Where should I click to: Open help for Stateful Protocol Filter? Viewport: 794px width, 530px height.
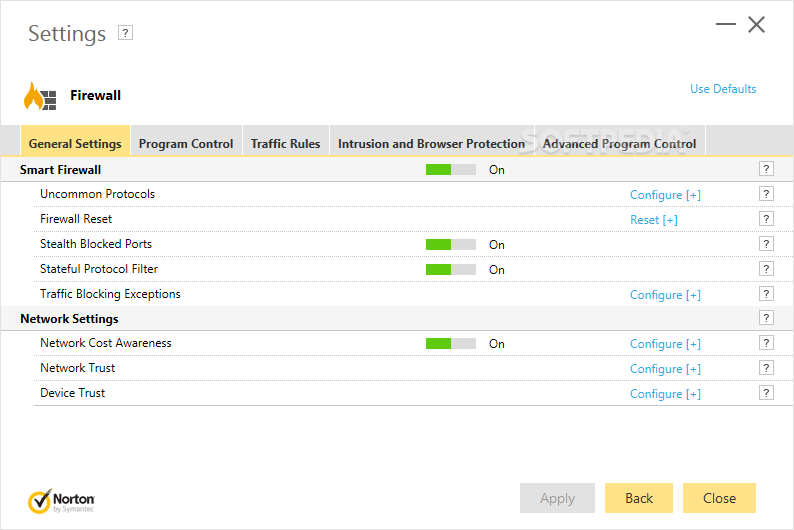[766, 269]
